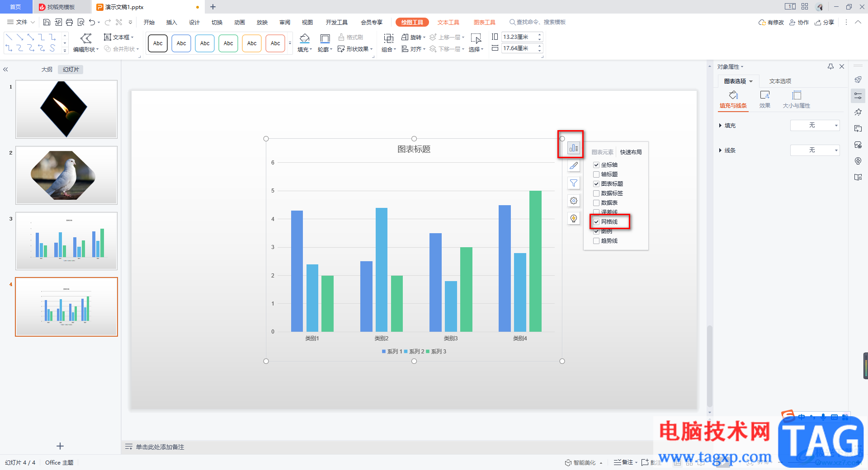Click the Effects (效果) icon in properties panel
Viewport: 868px width, 470px height.
click(765, 95)
